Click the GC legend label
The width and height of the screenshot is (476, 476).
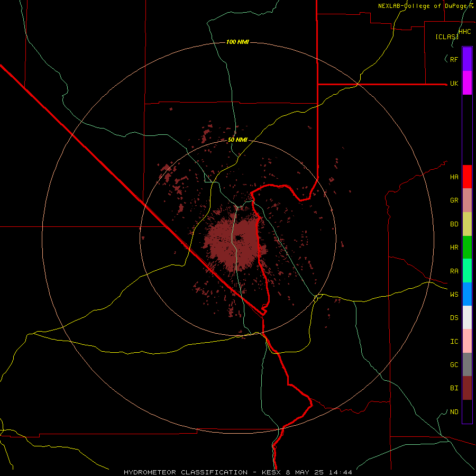(454, 365)
